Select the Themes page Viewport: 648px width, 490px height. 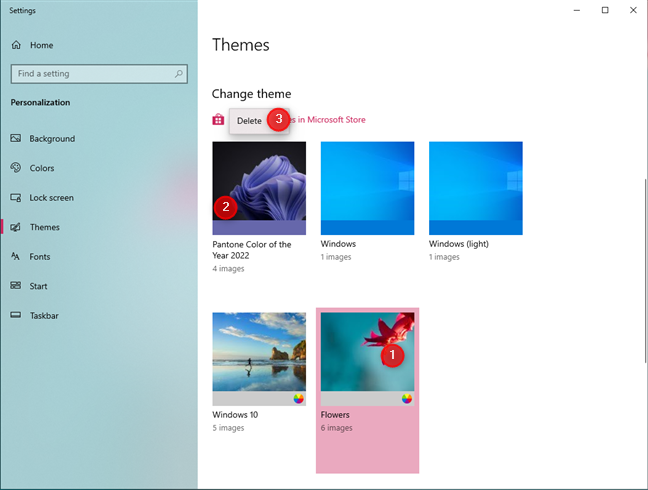pyautogui.click(x=45, y=227)
